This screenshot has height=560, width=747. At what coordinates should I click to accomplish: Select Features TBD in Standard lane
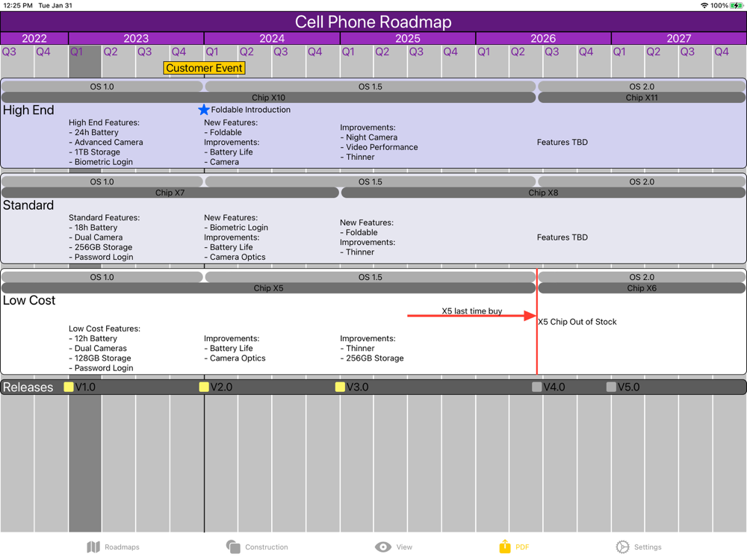562,237
